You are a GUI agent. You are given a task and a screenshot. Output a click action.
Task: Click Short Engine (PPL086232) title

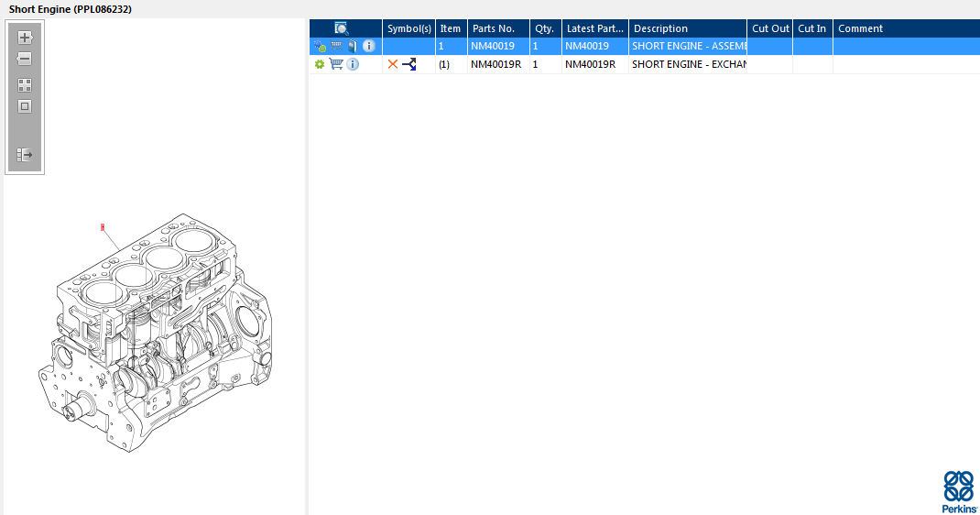click(70, 9)
